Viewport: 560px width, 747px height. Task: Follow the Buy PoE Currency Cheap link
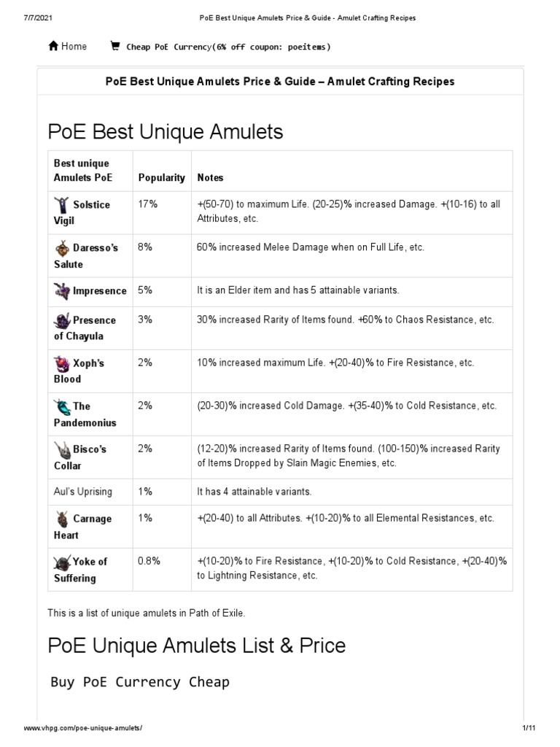(x=140, y=682)
